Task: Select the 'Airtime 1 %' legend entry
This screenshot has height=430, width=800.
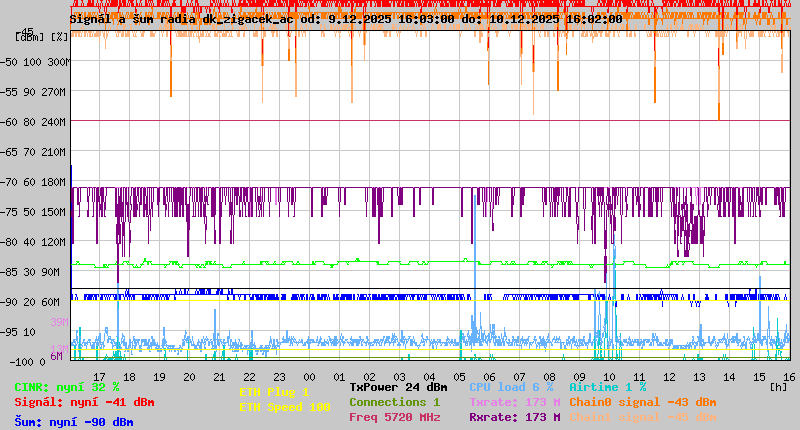Action: 608,387
